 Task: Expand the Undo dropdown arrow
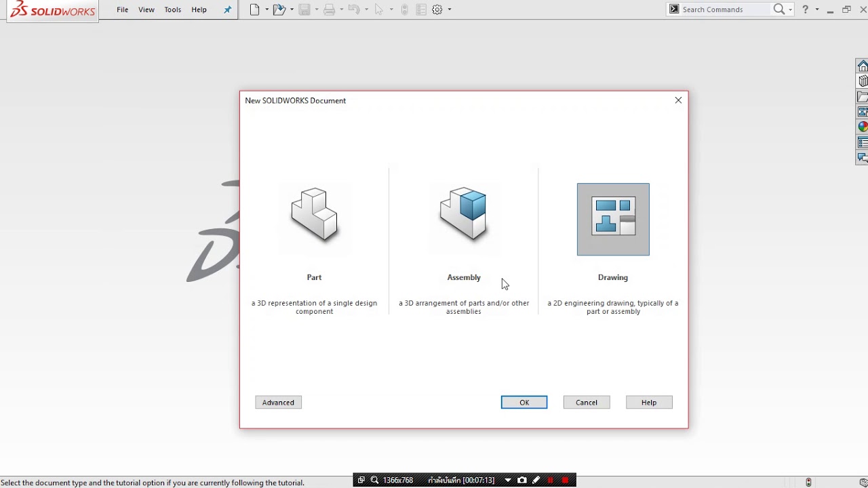(366, 9)
